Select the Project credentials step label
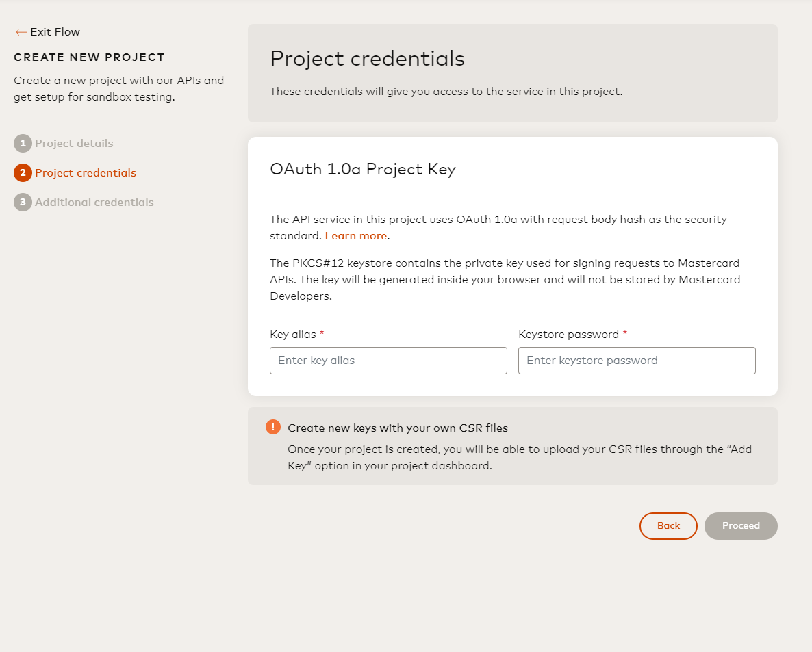The width and height of the screenshot is (812, 652). point(86,173)
